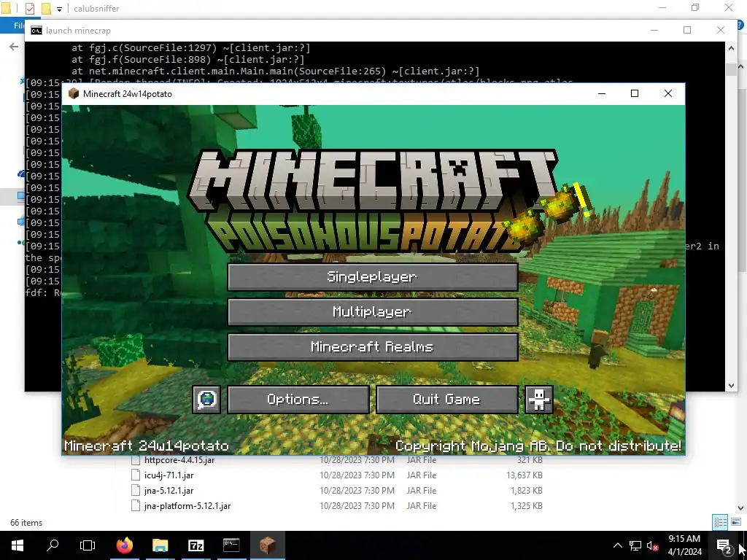This screenshot has height=560, width=747.
Task: Open the Options... menu in Minecraft
Action: point(298,399)
